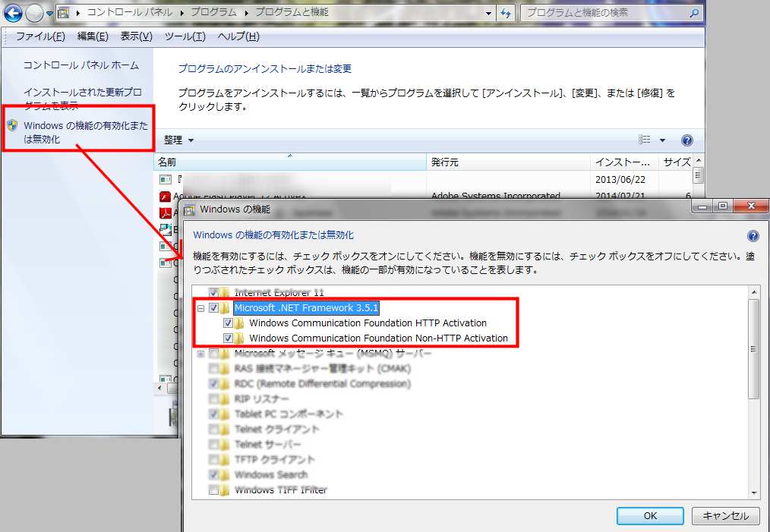Toggle WCF HTTP Activation checkbox
770x532 pixels.
(x=229, y=323)
